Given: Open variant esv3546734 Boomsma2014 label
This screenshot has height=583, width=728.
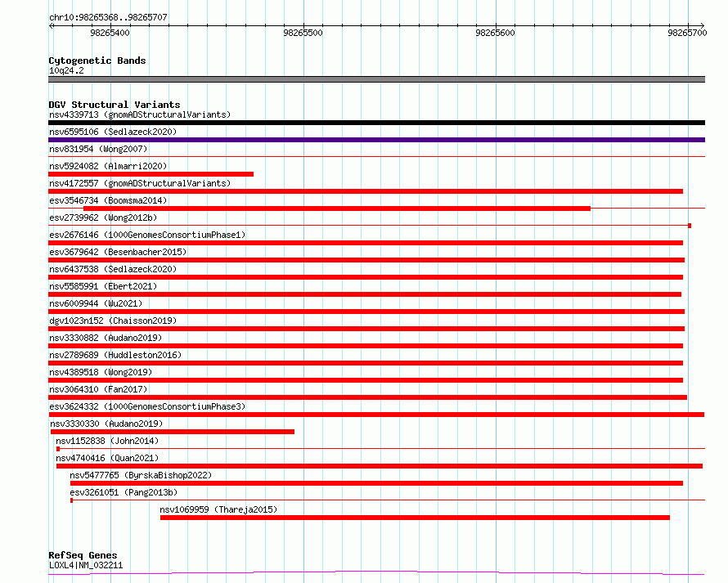Looking at the screenshot, I should click(108, 200).
